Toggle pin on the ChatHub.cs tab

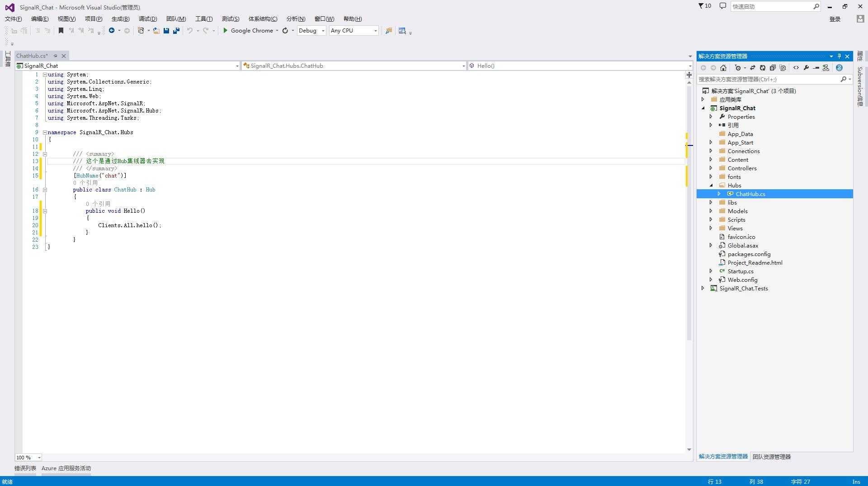click(x=56, y=56)
